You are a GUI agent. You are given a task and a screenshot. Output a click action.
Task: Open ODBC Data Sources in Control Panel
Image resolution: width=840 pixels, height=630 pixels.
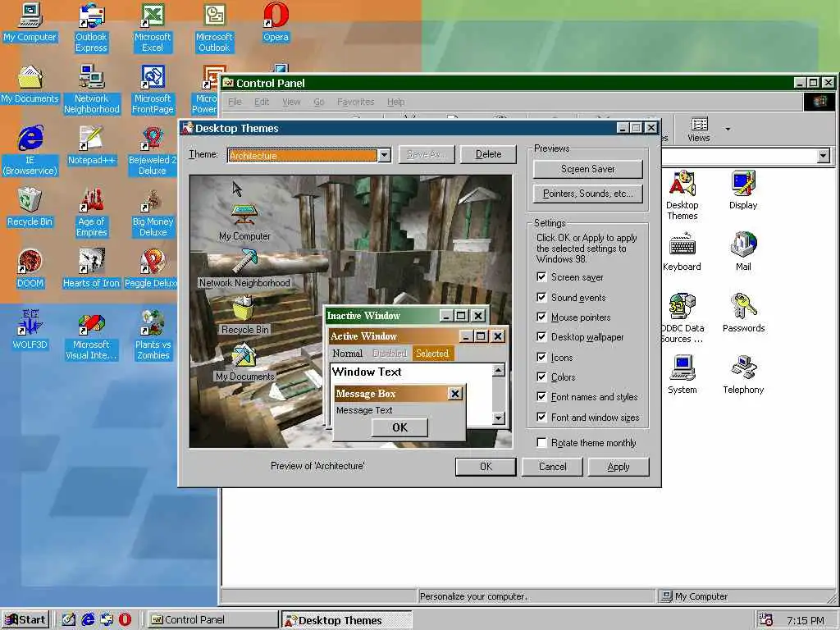[x=682, y=319]
